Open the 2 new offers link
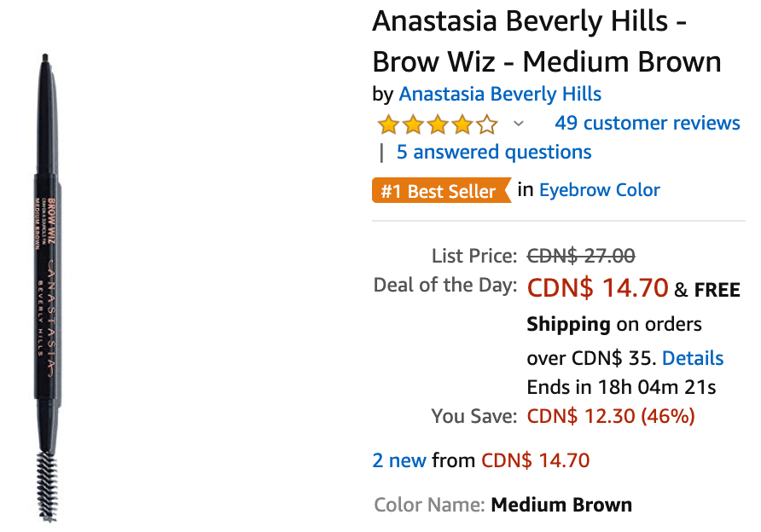The width and height of the screenshot is (761, 532). 399,460
